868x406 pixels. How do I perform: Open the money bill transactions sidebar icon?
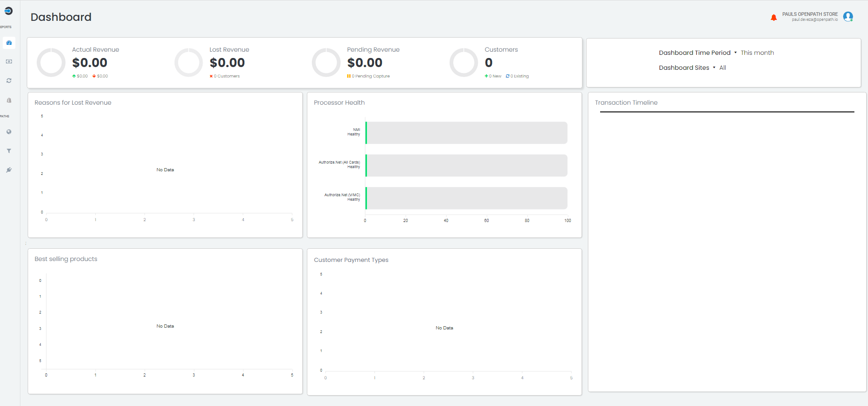tap(9, 62)
